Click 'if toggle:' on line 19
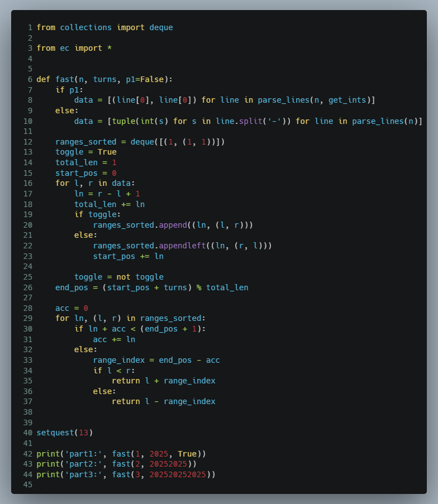Viewport: 438px width, 504px height. coord(98,214)
